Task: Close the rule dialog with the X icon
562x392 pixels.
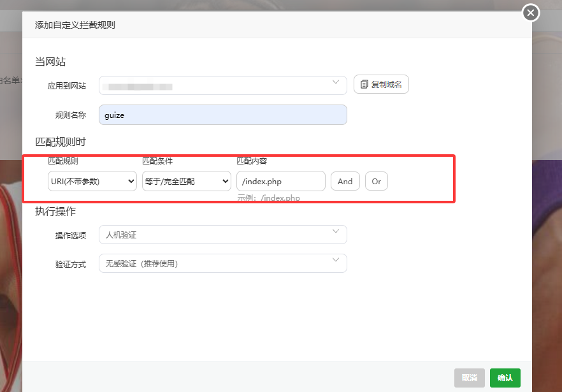Action: (x=531, y=12)
